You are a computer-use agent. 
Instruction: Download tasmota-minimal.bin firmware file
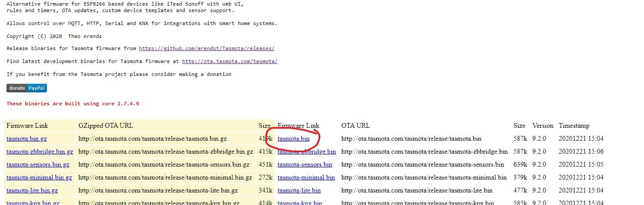click(x=306, y=177)
